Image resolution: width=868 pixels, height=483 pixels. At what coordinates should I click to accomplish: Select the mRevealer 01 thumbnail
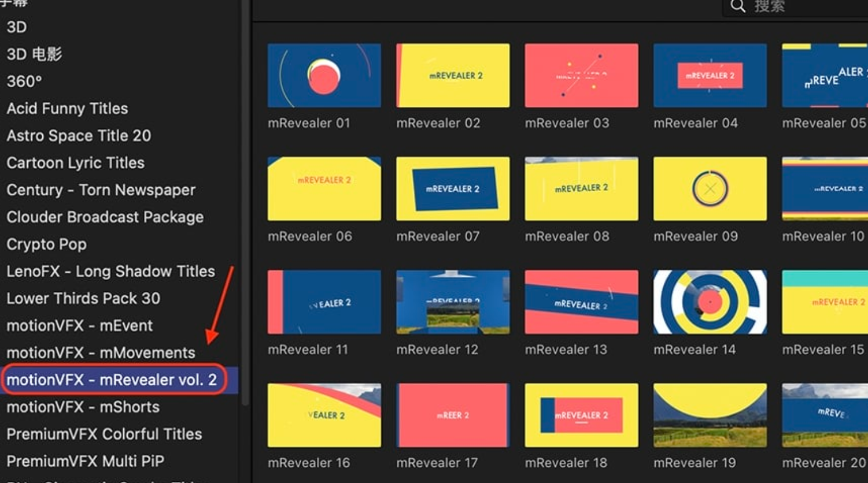(324, 76)
